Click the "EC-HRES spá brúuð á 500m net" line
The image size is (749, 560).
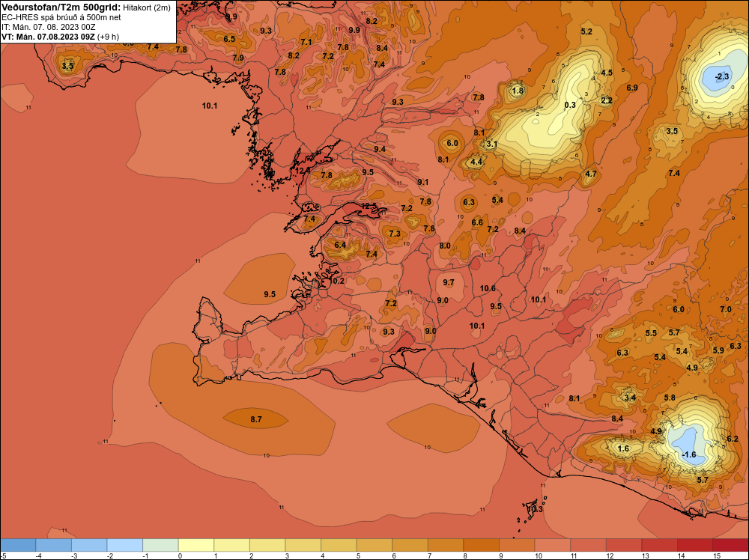[61, 17]
